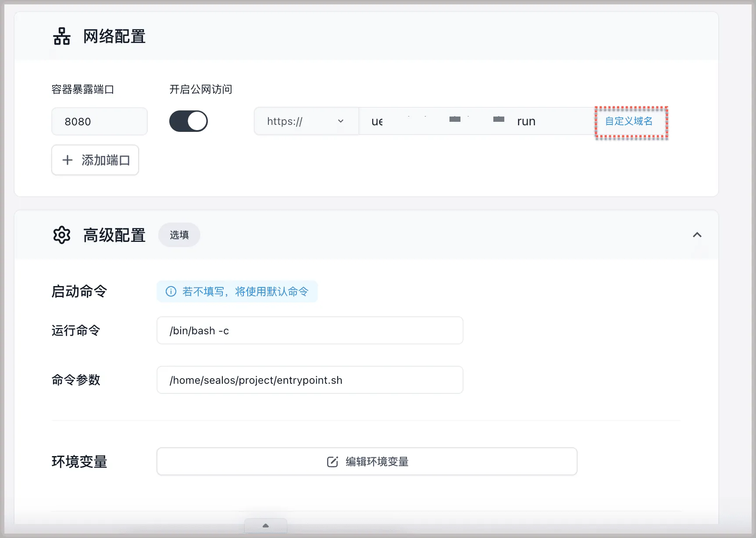756x538 pixels.
Task: Click the network configuration icon
Action: click(x=62, y=36)
